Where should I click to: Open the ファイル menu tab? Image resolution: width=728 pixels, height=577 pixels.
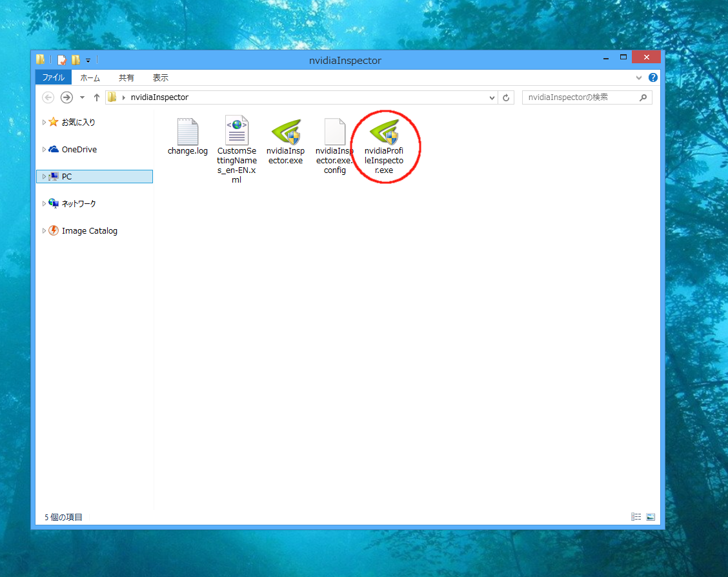pyautogui.click(x=54, y=77)
